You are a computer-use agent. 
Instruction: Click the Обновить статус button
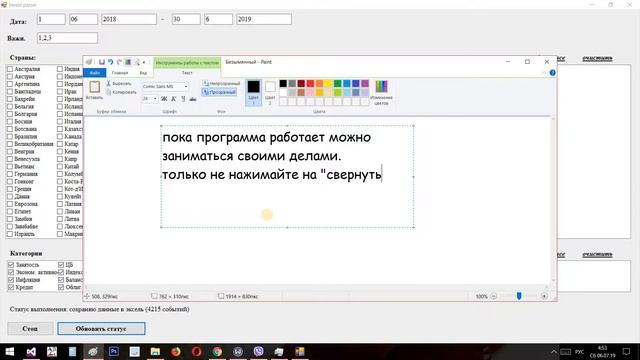101,329
